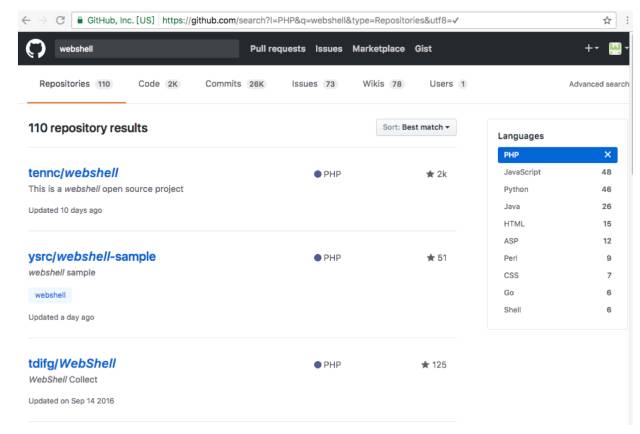Open the Advanced search link
640x434 pixels.
[599, 84]
